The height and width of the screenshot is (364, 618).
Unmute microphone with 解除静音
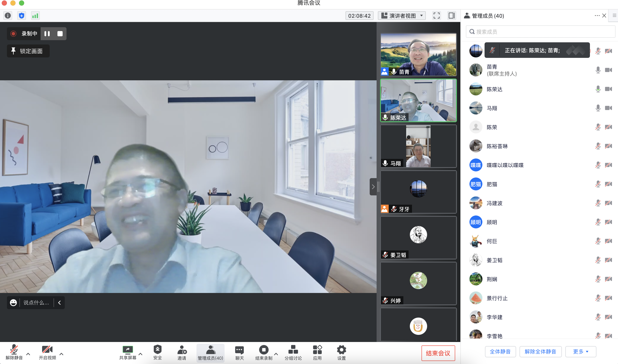point(14,350)
